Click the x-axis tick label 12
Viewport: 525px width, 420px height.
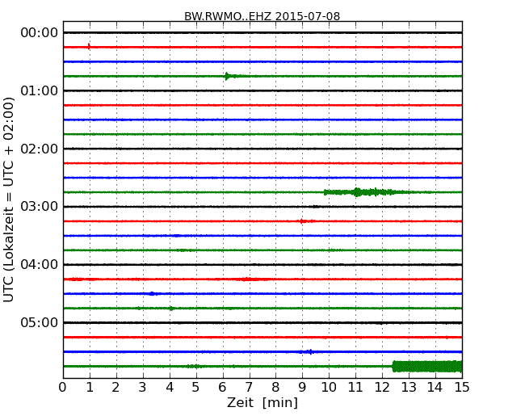[x=382, y=388]
